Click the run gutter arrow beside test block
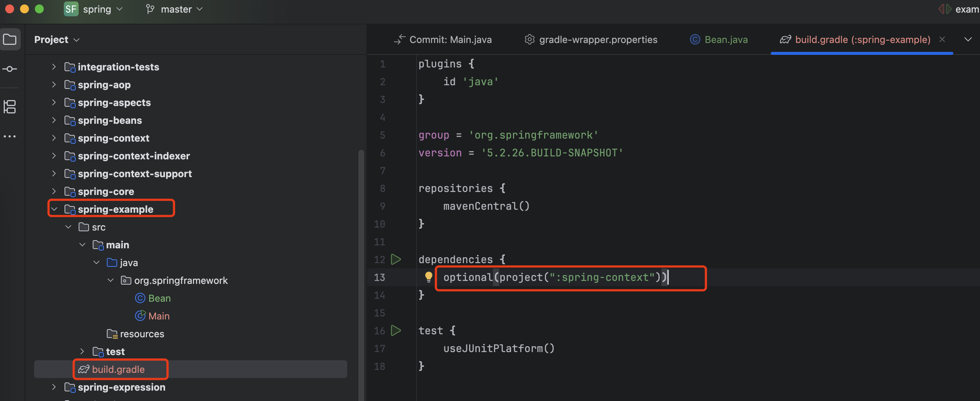Screen dimensions: 980x401 point(396,331)
